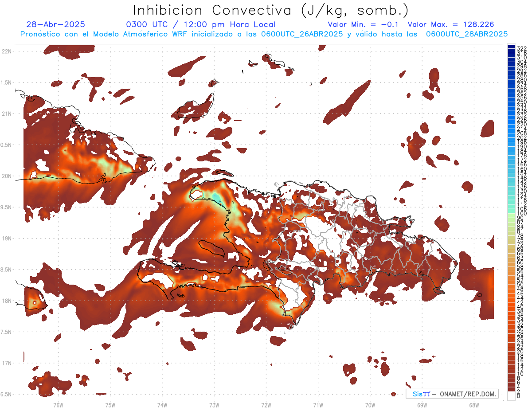Click the '69W' longitude label
Screen dimensions: 532x411
(422, 405)
